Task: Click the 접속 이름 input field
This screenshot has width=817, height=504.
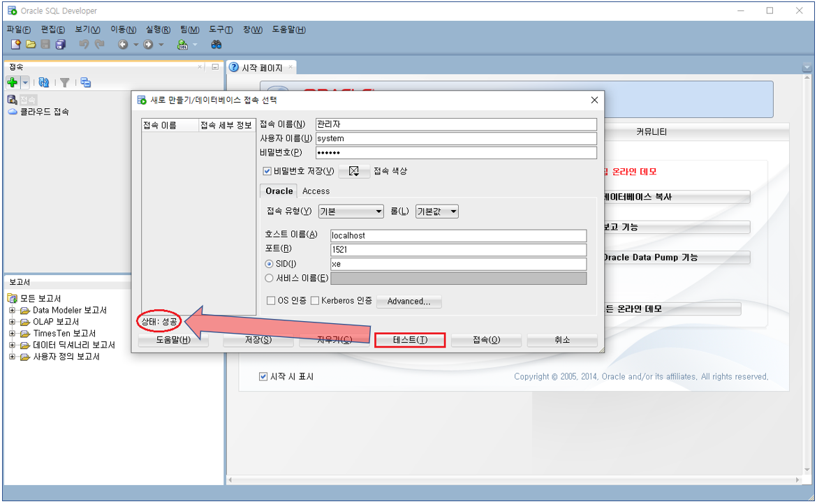Action: [456, 124]
